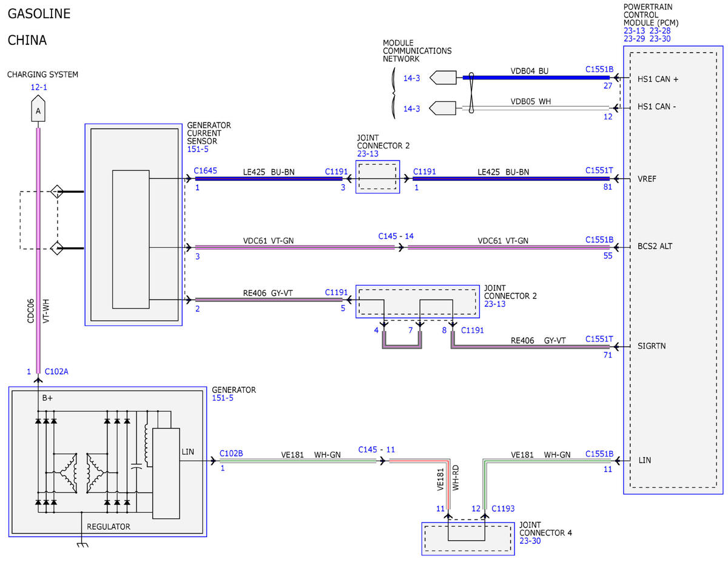
Task: Click the "WH-RD" wire color label
Action: coord(456,478)
